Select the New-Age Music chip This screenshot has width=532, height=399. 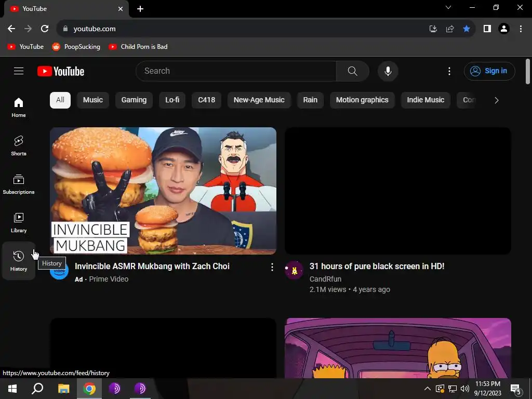259,100
